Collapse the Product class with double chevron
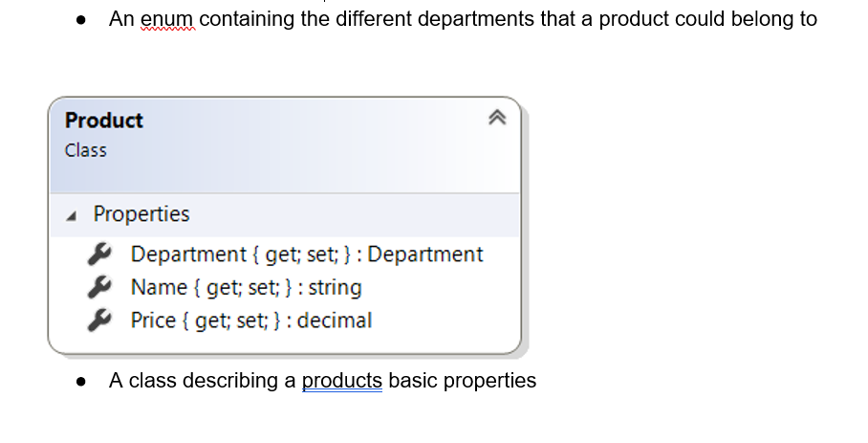The height and width of the screenshot is (443, 868). tap(496, 118)
